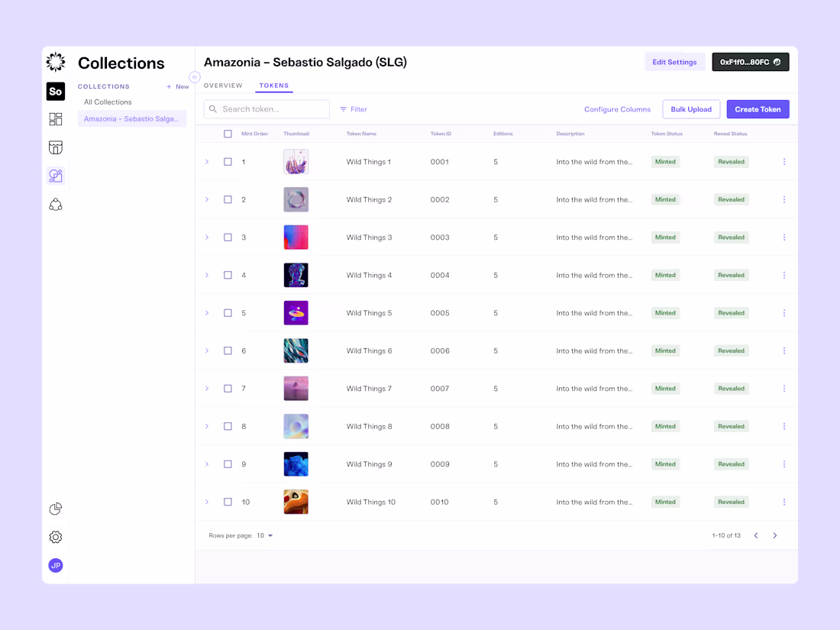
Task: Open the analytics pie chart icon
Action: point(55,508)
